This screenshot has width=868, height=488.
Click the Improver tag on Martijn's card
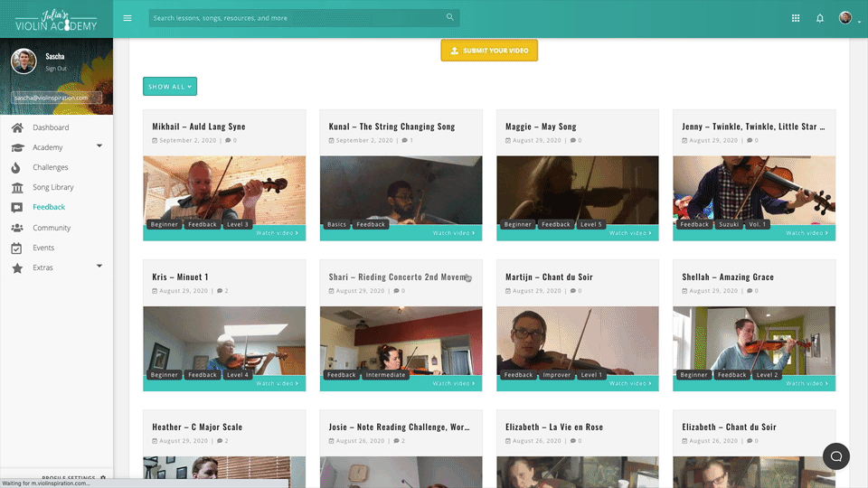(x=556, y=375)
